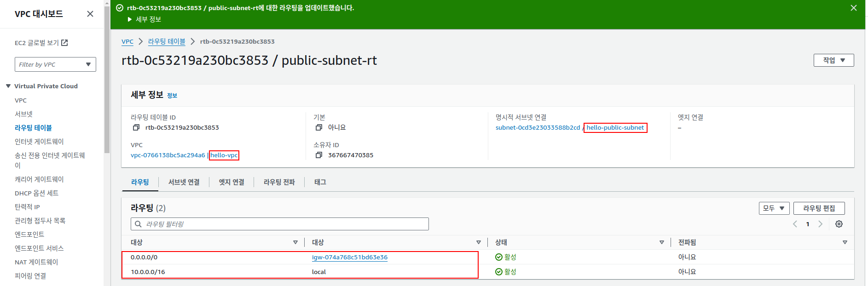The width and height of the screenshot is (868, 286).
Task: Open 인터넷 게이트웨이 in the sidebar
Action: coord(39,142)
